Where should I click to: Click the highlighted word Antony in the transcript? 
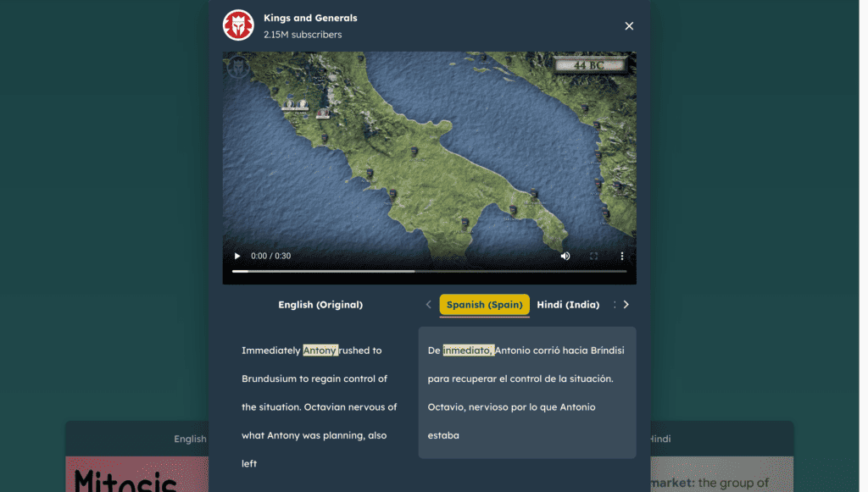[320, 351]
